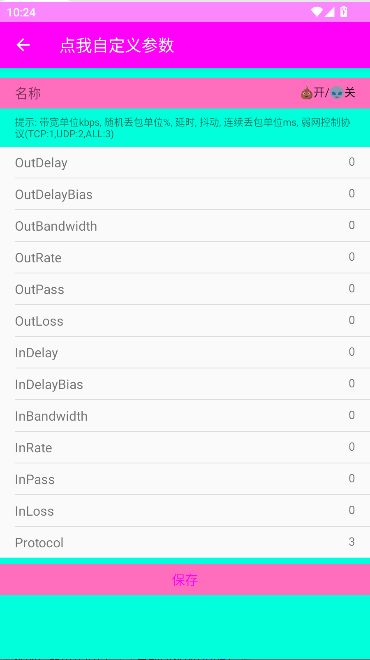Tap the battery status icon

344,12
